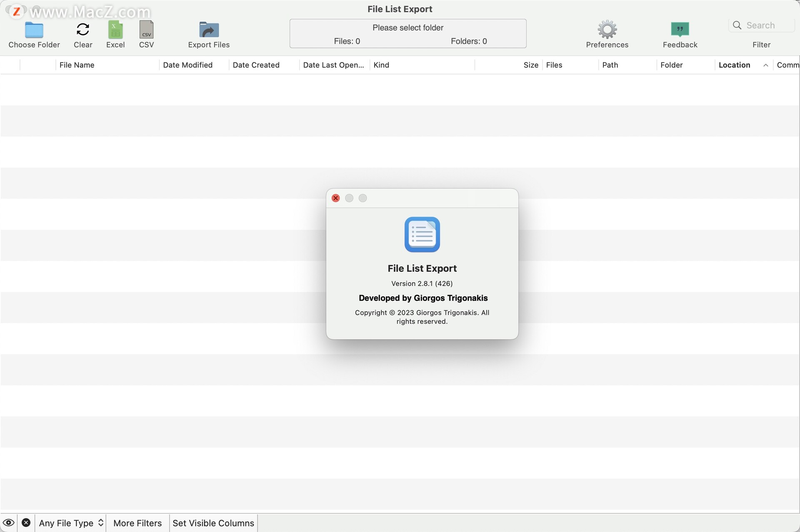Click the Set Visible Columns button
Image resolution: width=800 pixels, height=532 pixels.
213,523
